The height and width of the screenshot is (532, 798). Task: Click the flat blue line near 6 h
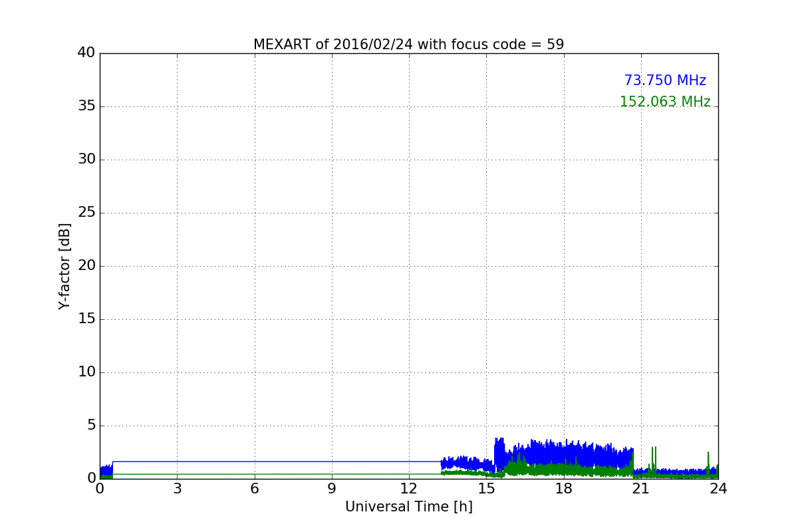(x=254, y=462)
